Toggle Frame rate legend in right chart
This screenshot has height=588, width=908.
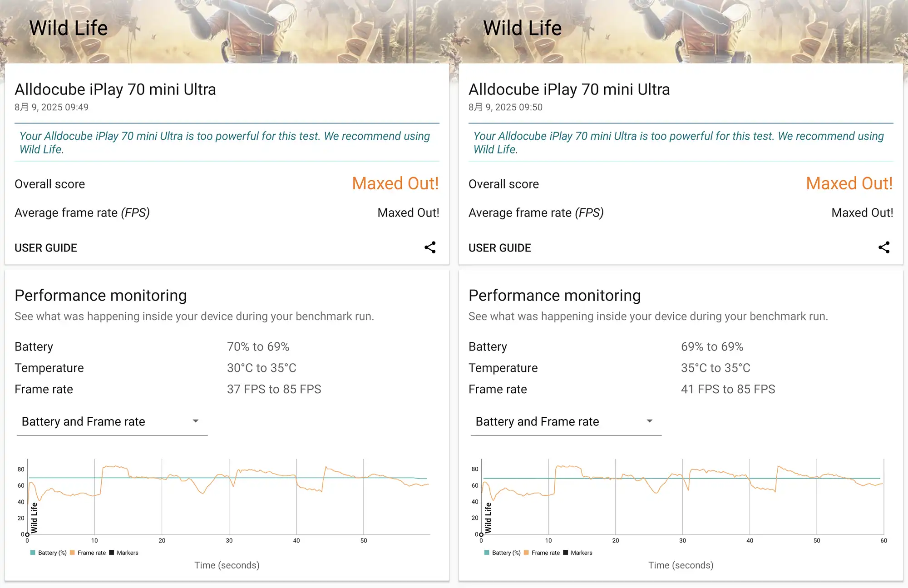point(542,553)
